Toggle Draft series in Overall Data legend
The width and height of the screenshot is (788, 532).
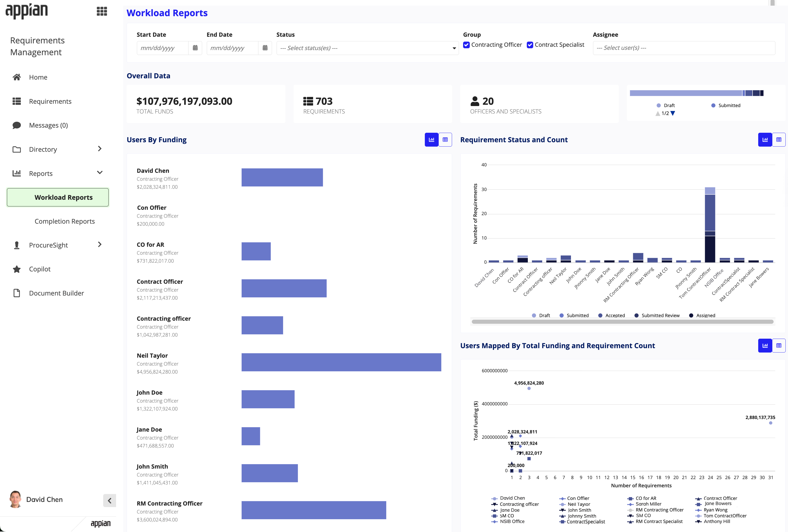click(x=665, y=105)
